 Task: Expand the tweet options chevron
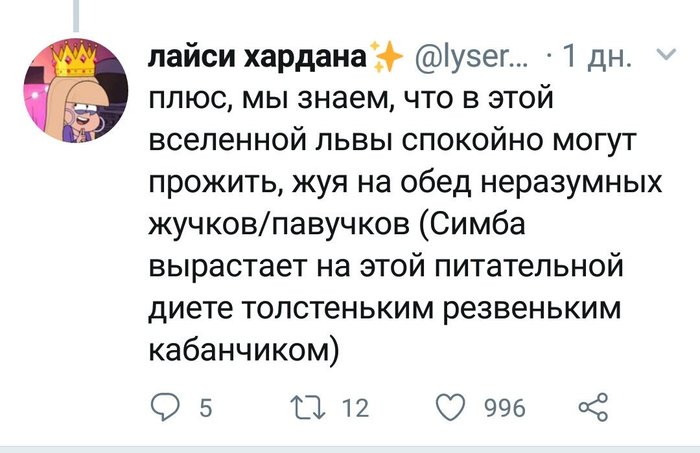(x=666, y=58)
